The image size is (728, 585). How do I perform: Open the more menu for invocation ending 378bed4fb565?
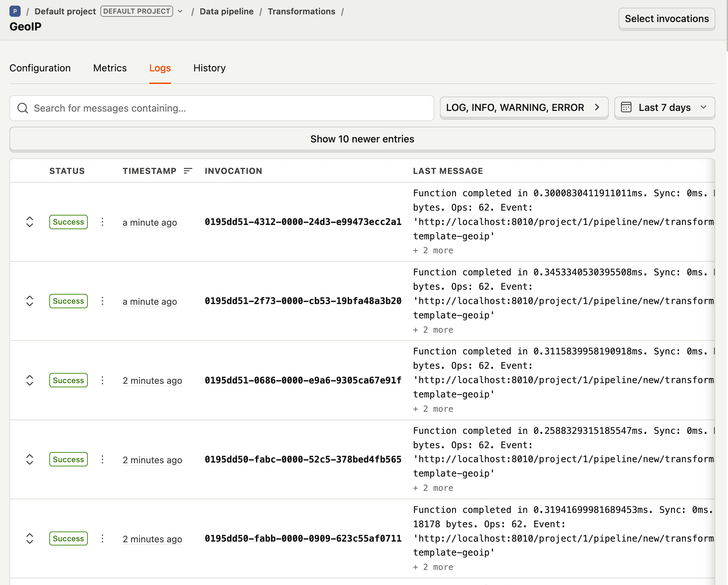coord(102,459)
